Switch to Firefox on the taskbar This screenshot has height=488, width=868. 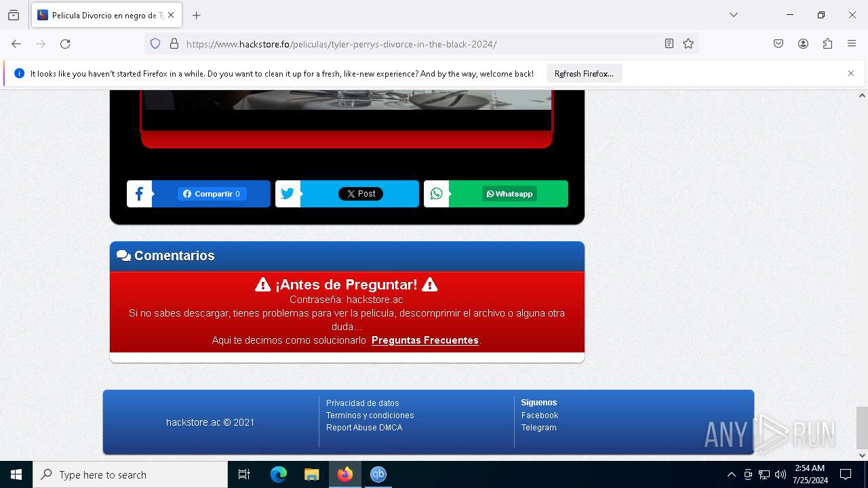(345, 474)
